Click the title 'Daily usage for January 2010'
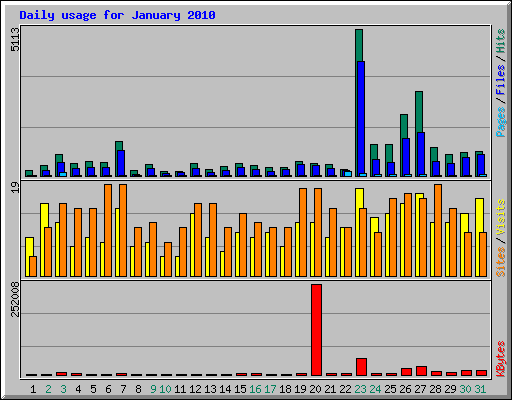This screenshot has width=512, height=400. pyautogui.click(x=117, y=16)
